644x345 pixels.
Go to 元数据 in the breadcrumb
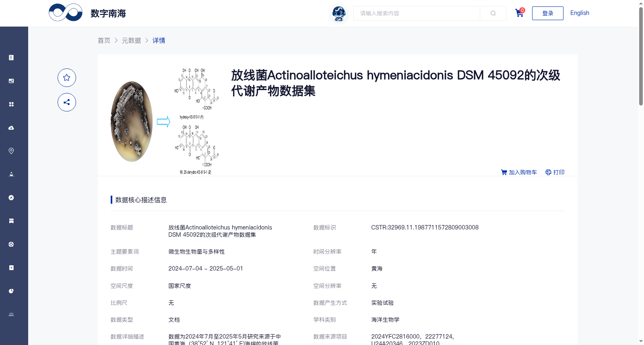coord(132,40)
